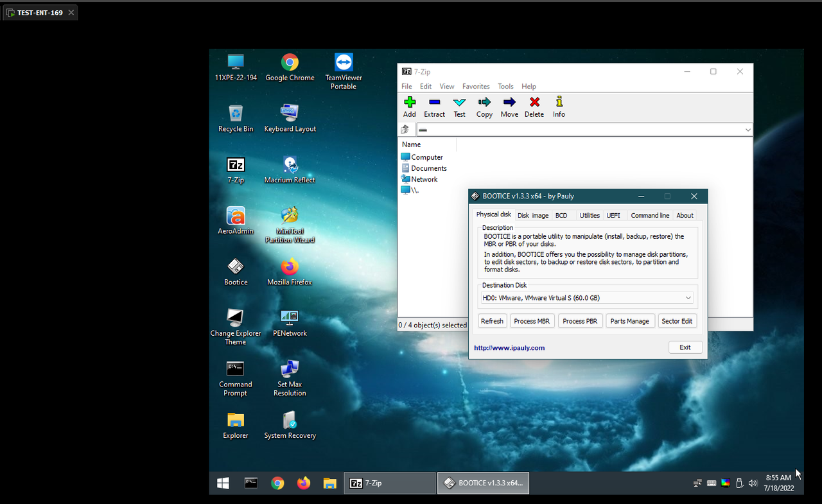This screenshot has width=822, height=504.
Task: Select the System Recovery desktop icon
Action: (x=290, y=425)
